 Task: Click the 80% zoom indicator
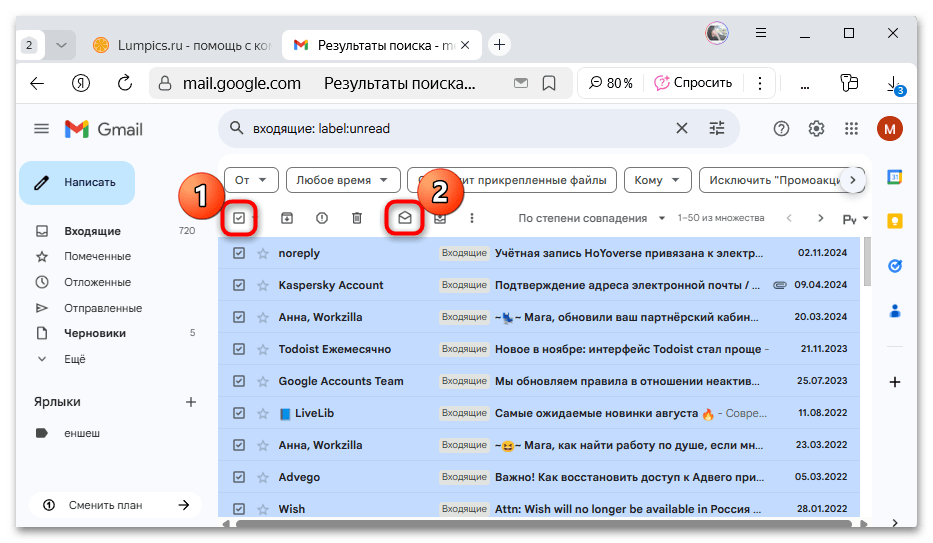611,83
